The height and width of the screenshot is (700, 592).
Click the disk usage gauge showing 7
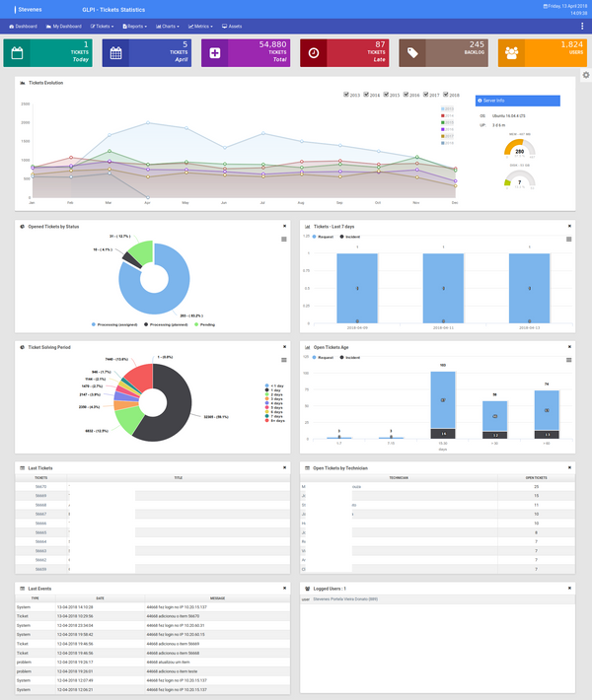(519, 179)
